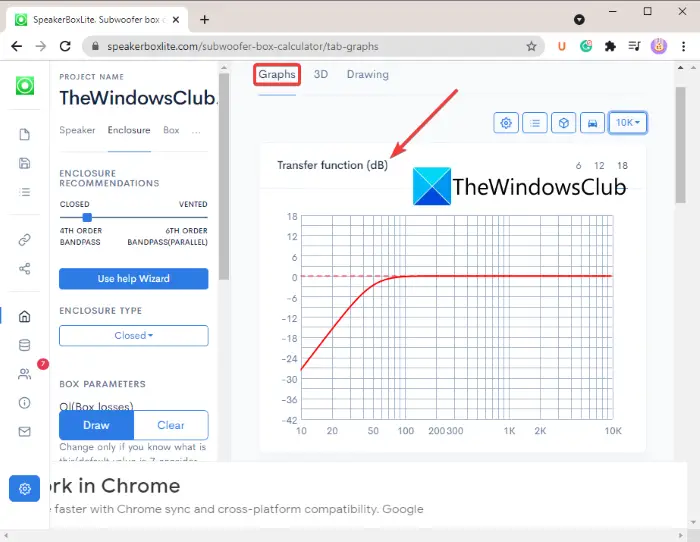The height and width of the screenshot is (542, 700).
Task: Click the blue settings gear button at bottom
Action: pos(25,488)
